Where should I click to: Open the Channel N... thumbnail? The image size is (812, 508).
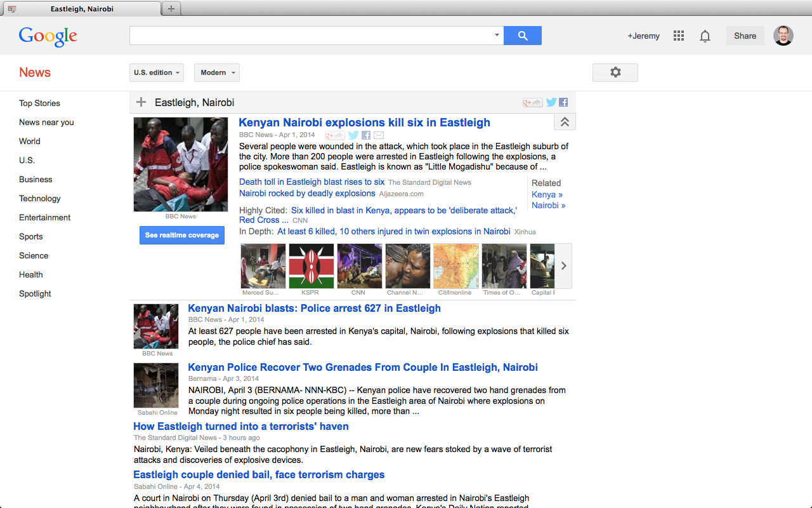[x=408, y=266]
